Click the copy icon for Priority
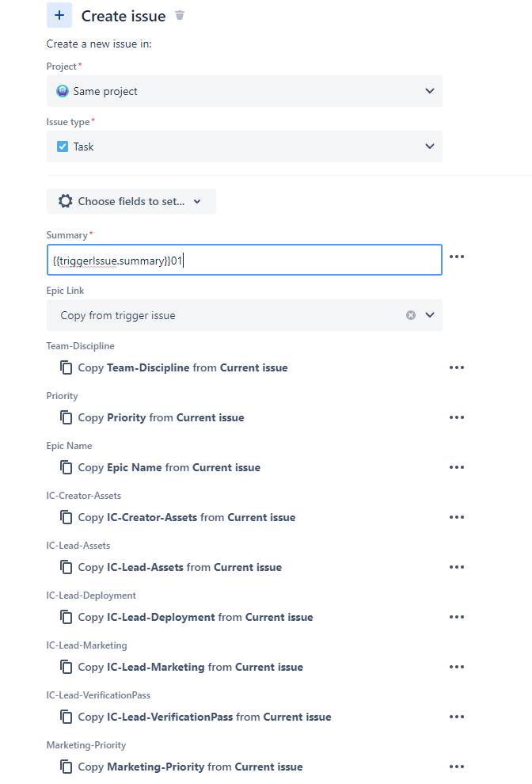 (x=66, y=417)
